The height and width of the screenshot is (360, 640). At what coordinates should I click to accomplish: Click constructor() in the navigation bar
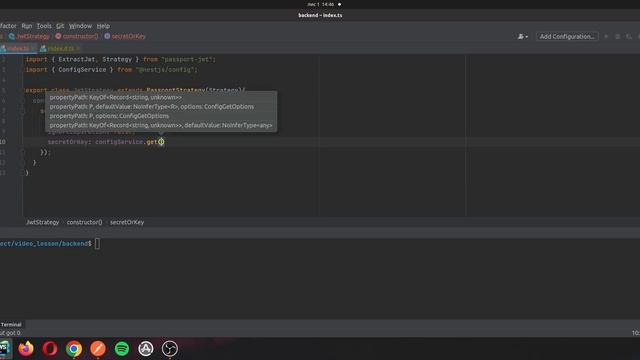pos(77,36)
